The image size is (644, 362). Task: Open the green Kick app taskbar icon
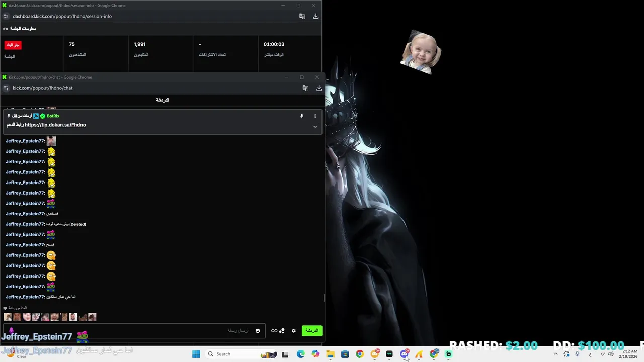click(x=448, y=354)
